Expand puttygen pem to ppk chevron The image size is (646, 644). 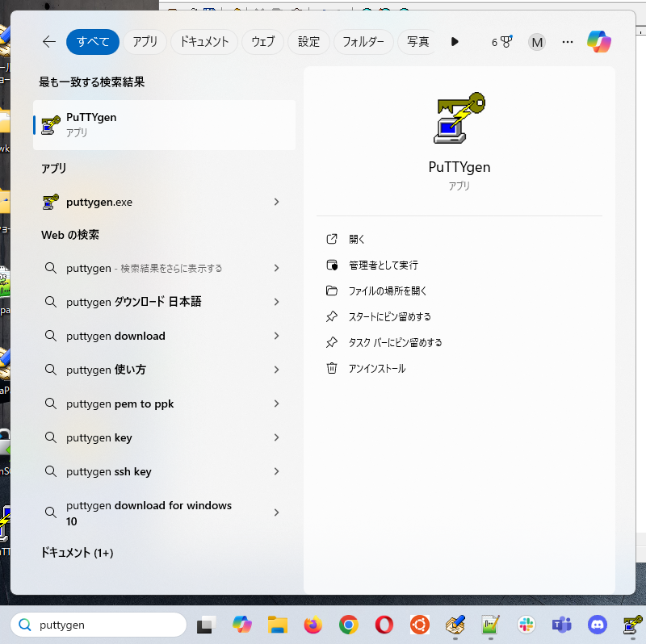(x=276, y=404)
